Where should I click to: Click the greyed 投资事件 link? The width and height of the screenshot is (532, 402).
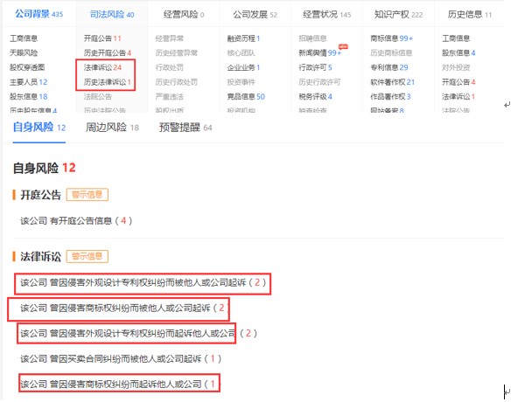pyautogui.click(x=241, y=82)
